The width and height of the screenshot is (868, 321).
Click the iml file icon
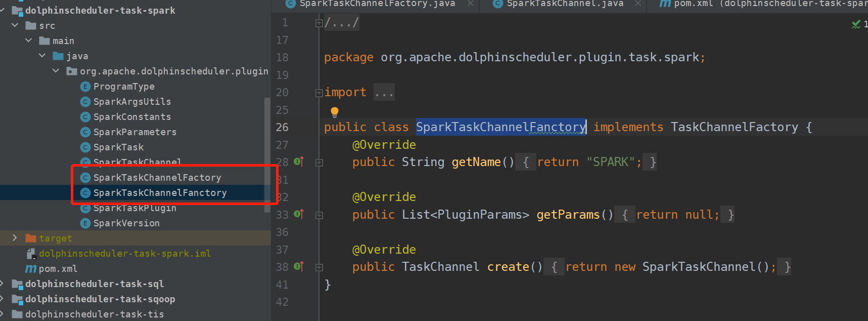[x=31, y=253]
